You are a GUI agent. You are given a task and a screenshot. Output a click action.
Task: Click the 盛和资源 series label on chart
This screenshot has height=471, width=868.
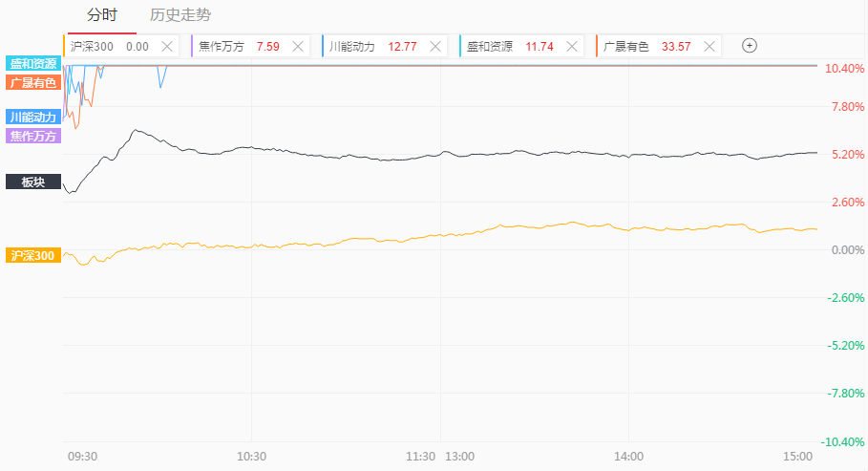click(33, 63)
